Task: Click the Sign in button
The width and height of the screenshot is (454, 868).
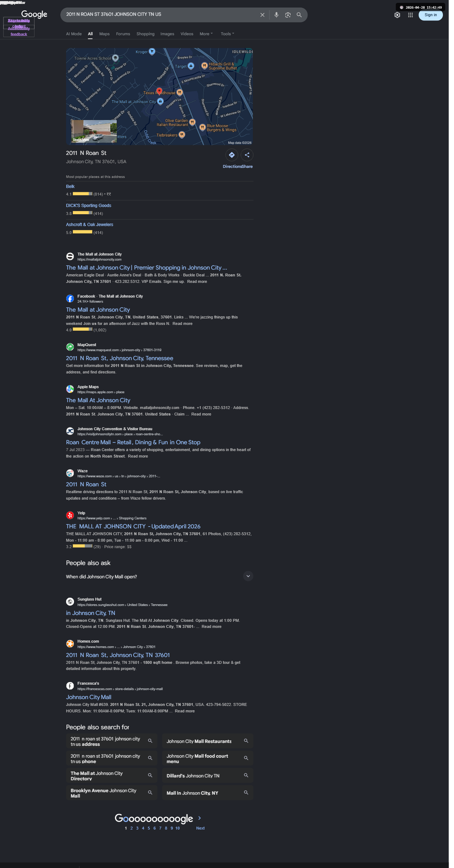Action: [431, 15]
